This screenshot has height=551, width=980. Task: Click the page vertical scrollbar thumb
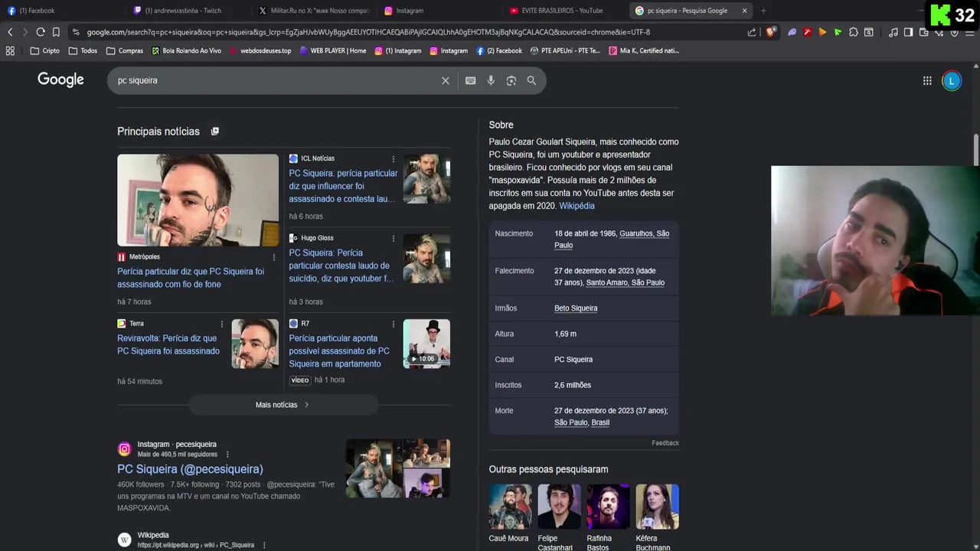click(975, 149)
